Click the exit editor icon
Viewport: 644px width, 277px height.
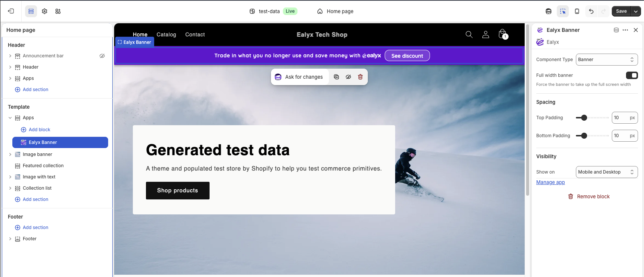point(11,11)
